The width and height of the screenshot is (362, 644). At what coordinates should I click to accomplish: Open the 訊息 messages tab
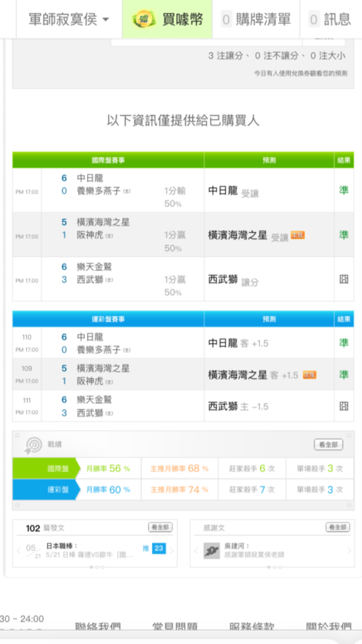coord(330,19)
